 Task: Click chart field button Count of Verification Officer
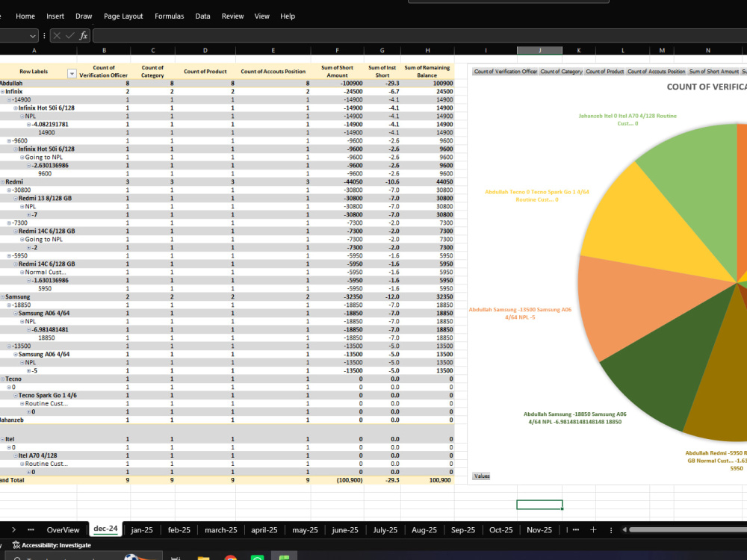pos(506,72)
